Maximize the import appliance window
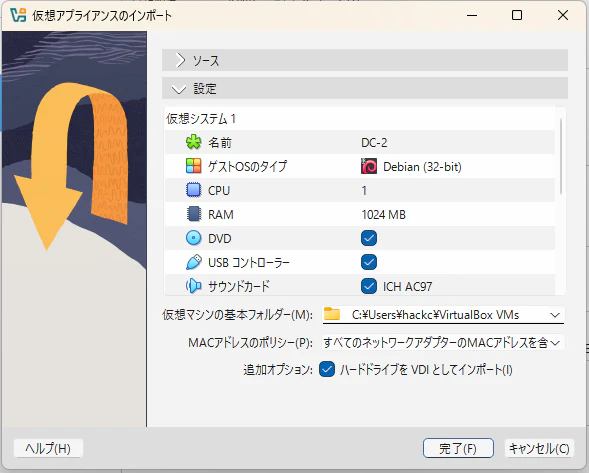The height and width of the screenshot is (473, 589). tap(517, 15)
